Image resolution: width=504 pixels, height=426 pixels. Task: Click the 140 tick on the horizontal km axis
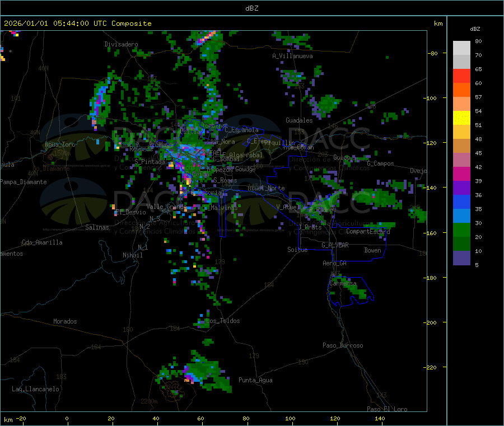click(x=380, y=418)
